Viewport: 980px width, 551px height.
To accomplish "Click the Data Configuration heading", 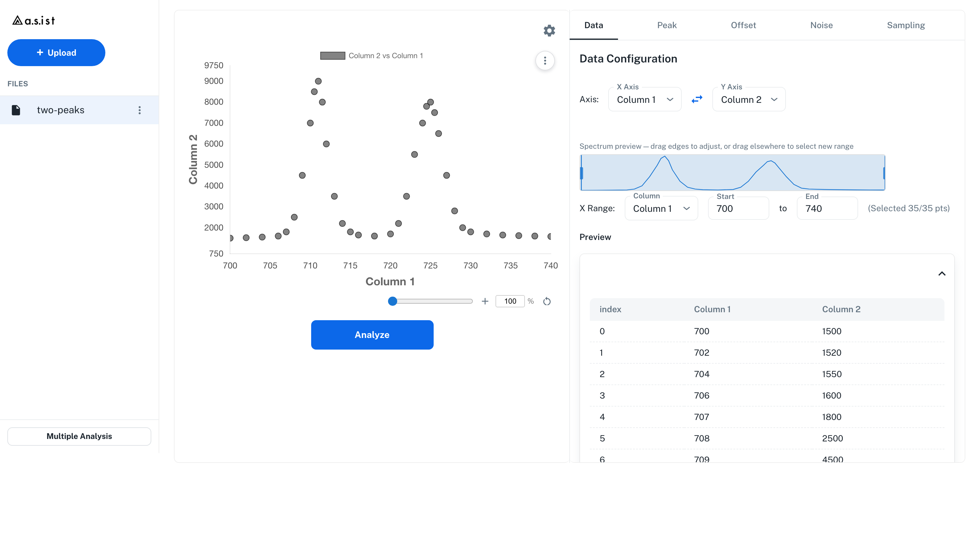I will tap(628, 59).
